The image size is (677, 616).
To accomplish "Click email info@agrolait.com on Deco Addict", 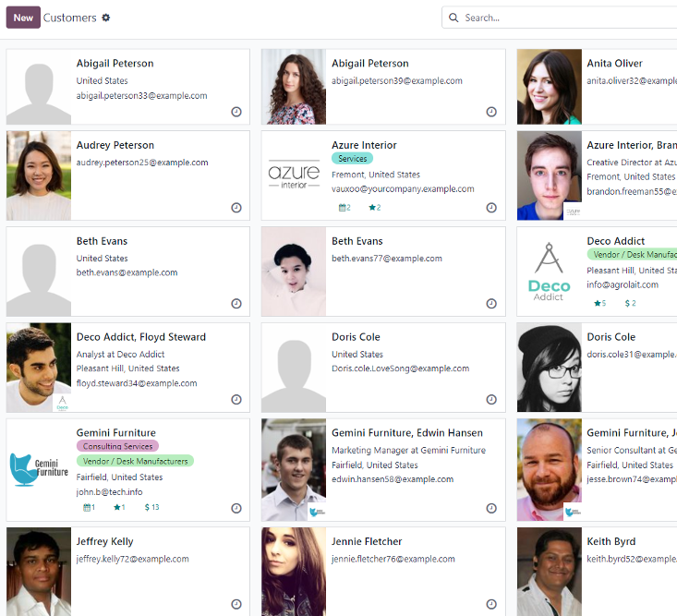I will click(x=623, y=284).
